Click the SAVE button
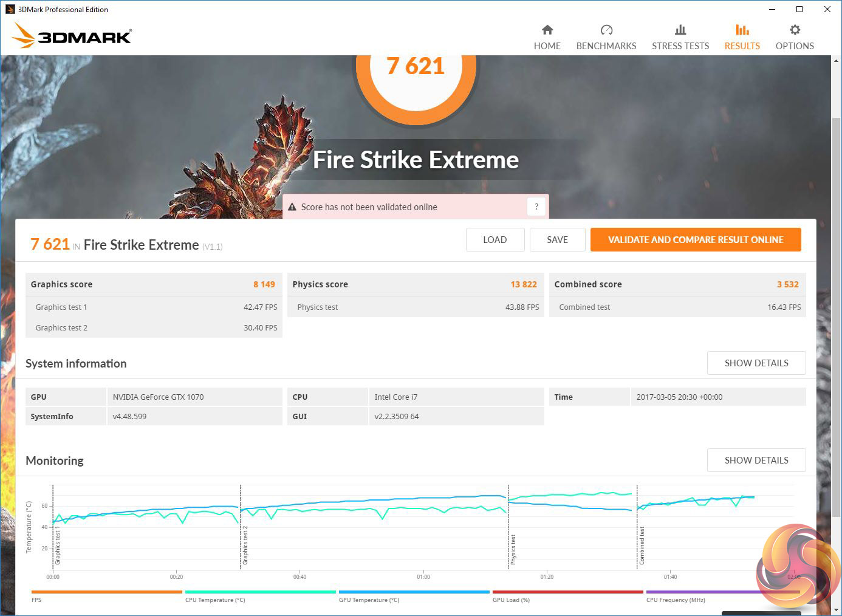This screenshot has width=842, height=616. point(558,240)
